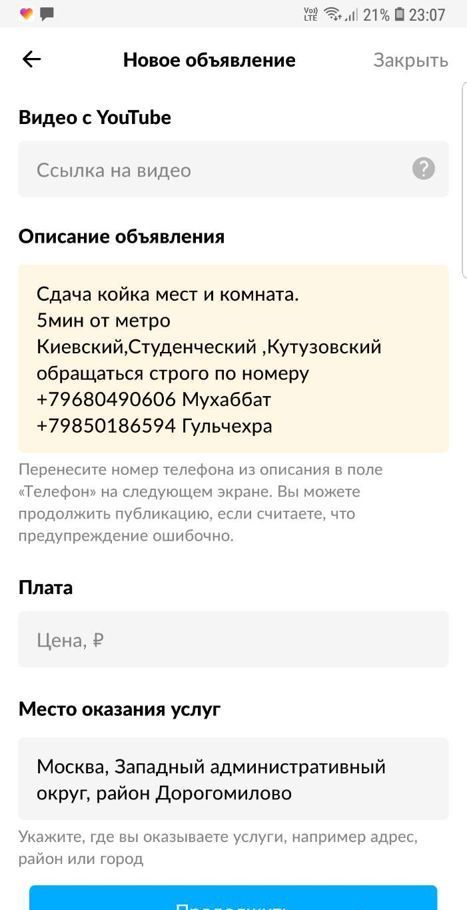
Task: Tap phone number +79850186594 in description
Action: [106, 427]
